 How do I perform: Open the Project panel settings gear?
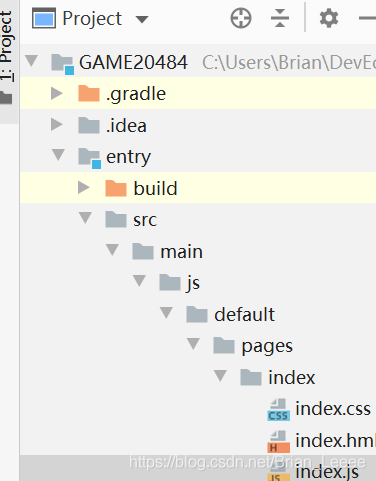click(329, 18)
